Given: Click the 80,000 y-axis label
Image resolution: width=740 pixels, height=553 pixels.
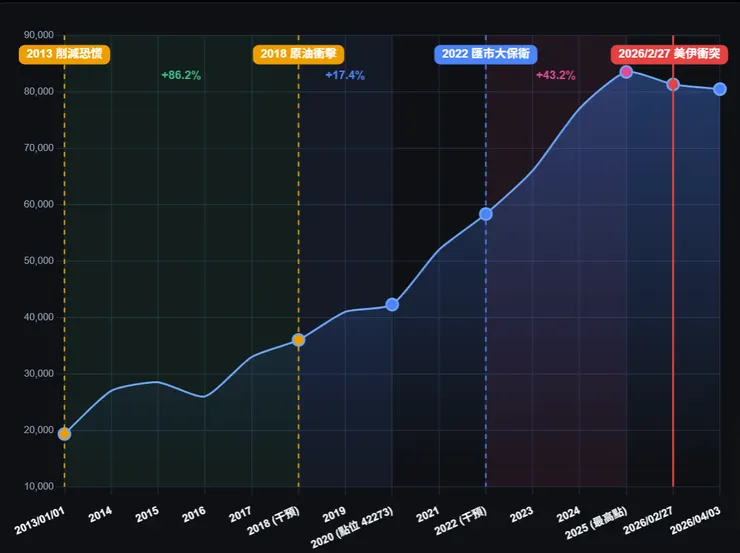Looking at the screenshot, I should [39, 92].
